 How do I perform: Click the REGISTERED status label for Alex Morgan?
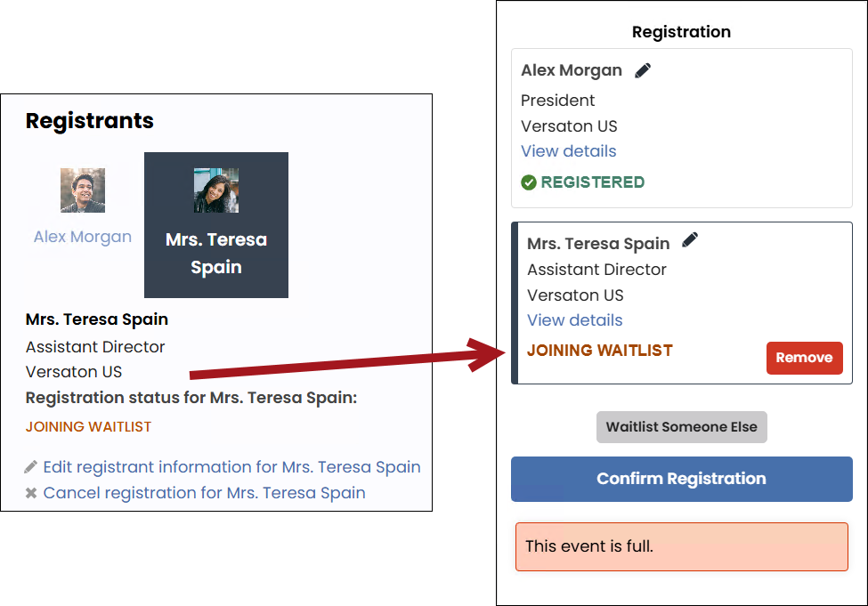tap(592, 182)
